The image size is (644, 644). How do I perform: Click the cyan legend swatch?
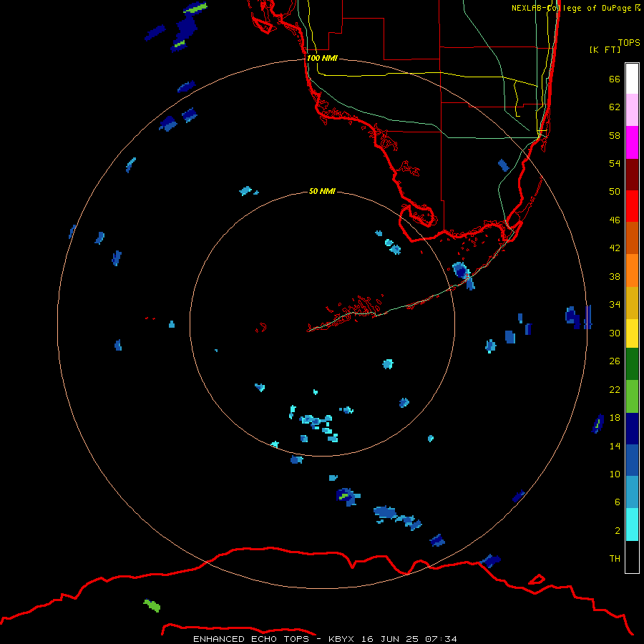coord(632,525)
